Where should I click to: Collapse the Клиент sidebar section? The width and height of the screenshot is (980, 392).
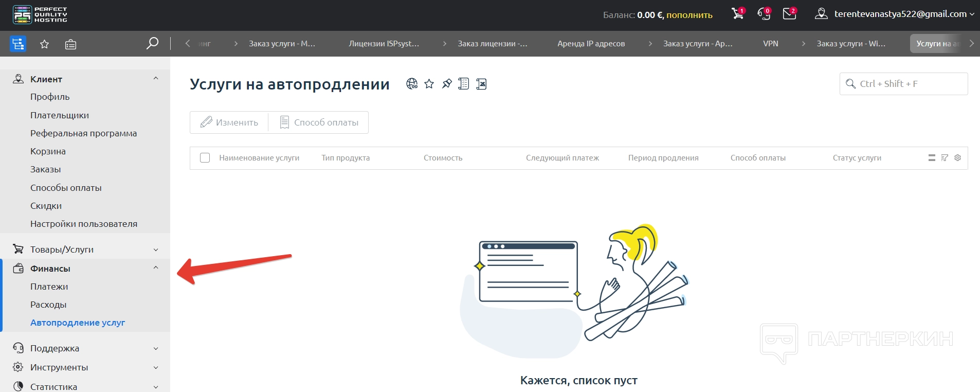tap(156, 79)
